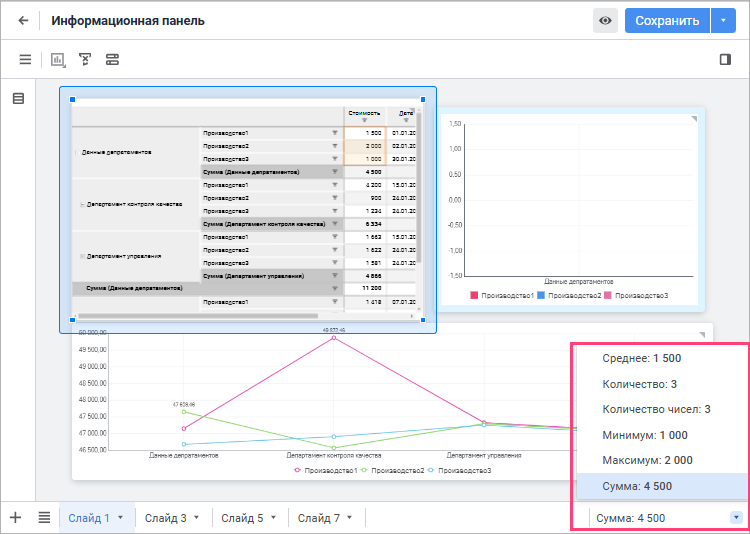Click the red Производство1 legend swatch in bar chart

coord(474,296)
